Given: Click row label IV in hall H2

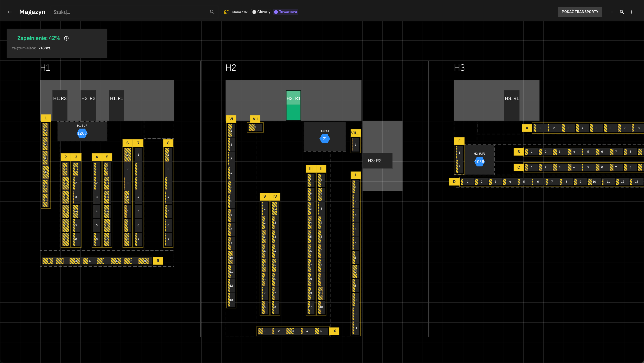Looking at the screenshot, I should pyautogui.click(x=275, y=197).
